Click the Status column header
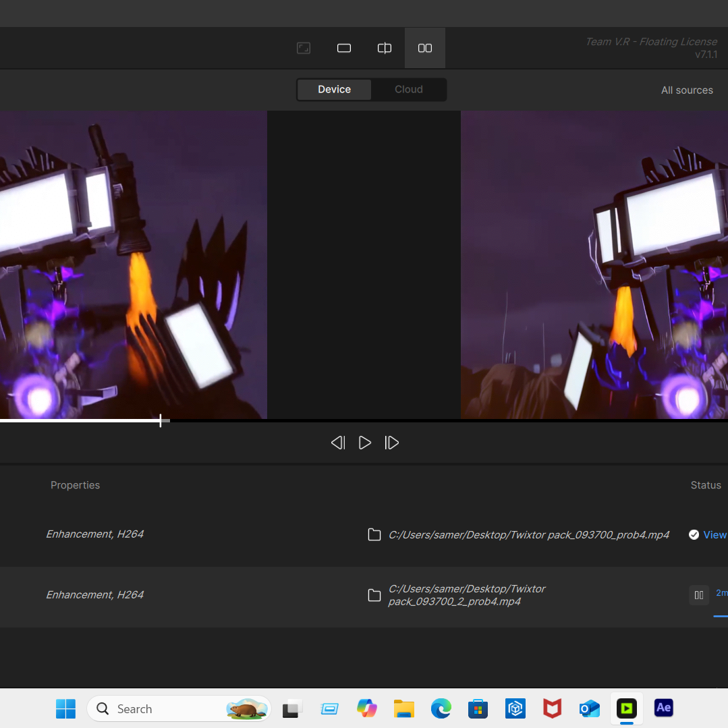The width and height of the screenshot is (728, 728). click(x=706, y=485)
